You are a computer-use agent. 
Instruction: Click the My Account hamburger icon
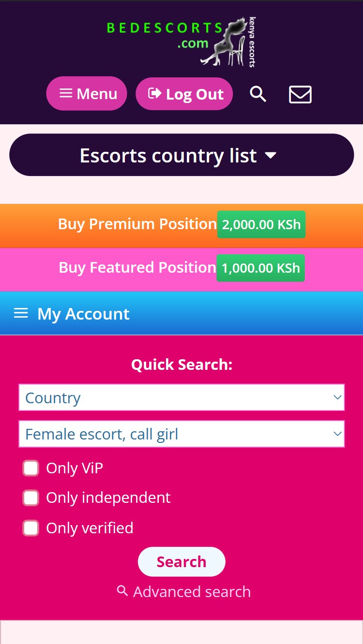[x=21, y=314]
